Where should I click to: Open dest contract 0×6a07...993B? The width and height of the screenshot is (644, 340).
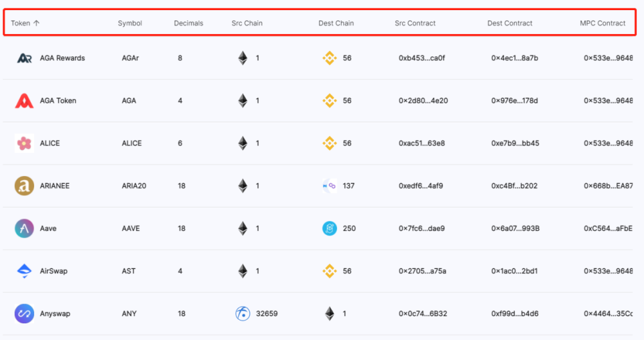(515, 228)
